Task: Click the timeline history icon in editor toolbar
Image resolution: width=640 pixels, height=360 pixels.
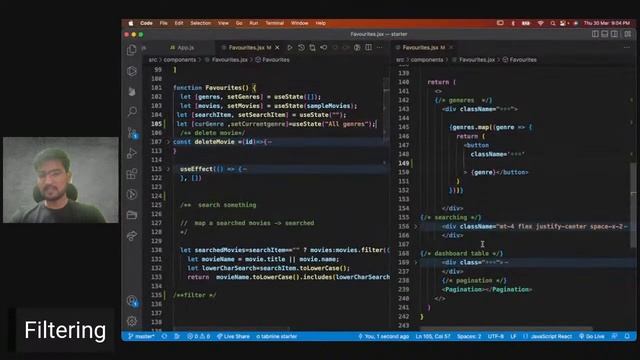Action: click(301, 48)
